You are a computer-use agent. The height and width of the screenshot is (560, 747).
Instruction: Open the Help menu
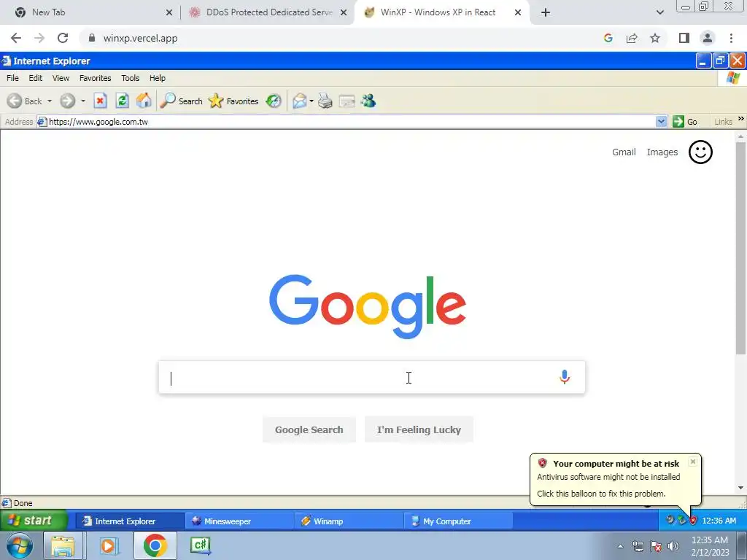pos(158,78)
